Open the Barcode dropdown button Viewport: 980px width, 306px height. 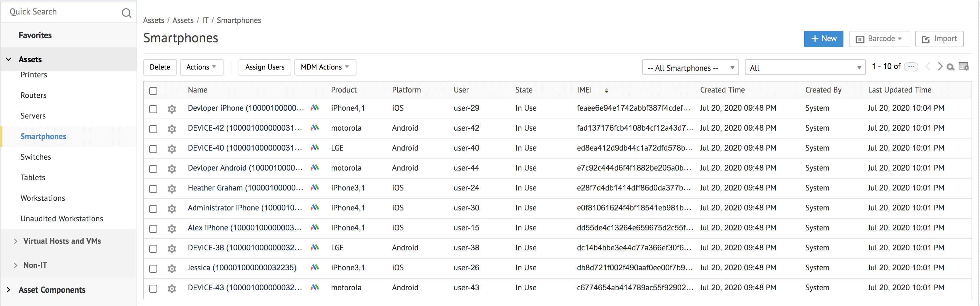point(879,39)
